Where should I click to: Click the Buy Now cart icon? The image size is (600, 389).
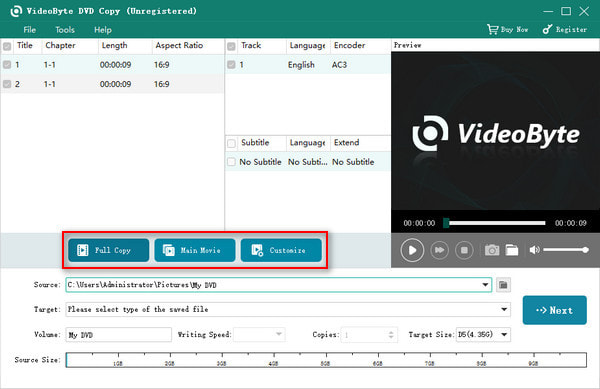pyautogui.click(x=492, y=29)
